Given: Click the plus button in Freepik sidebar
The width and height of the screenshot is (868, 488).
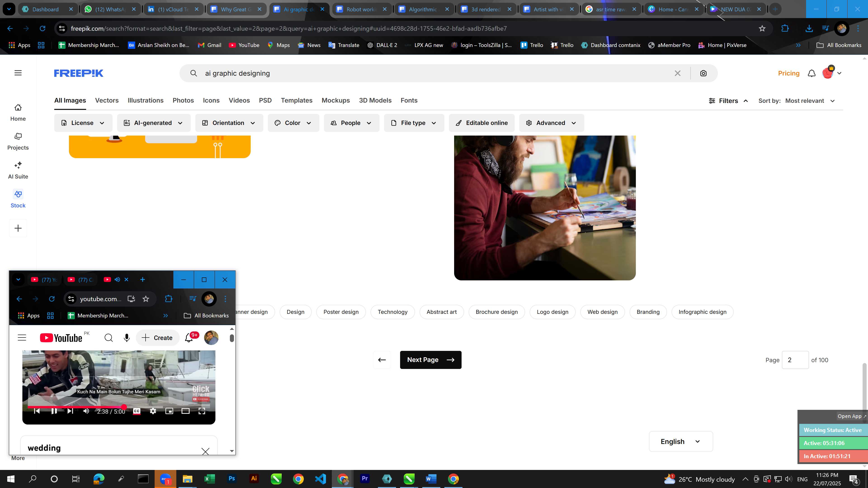Looking at the screenshot, I should [18, 228].
